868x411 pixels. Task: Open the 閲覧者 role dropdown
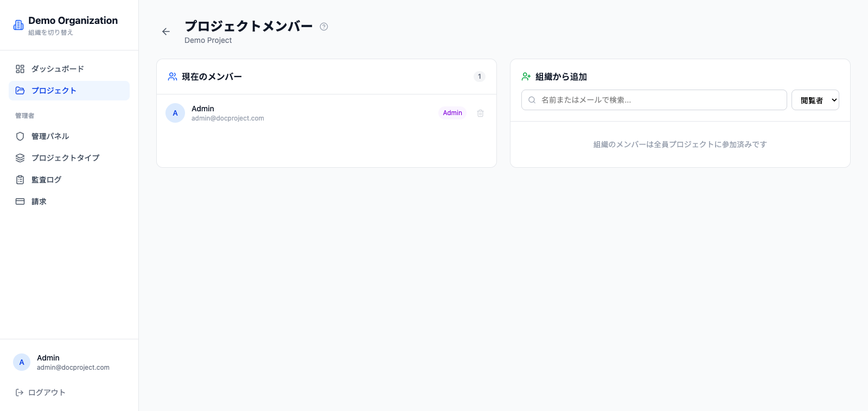point(815,100)
